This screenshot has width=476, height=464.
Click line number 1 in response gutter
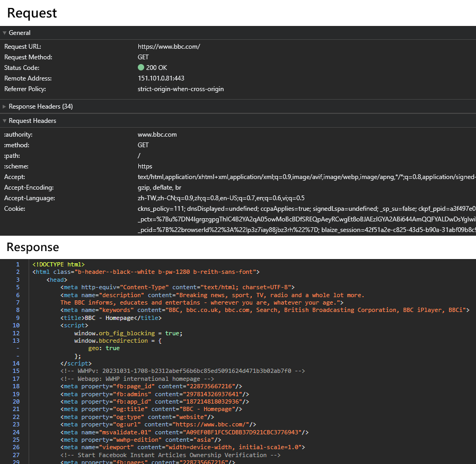[18, 264]
